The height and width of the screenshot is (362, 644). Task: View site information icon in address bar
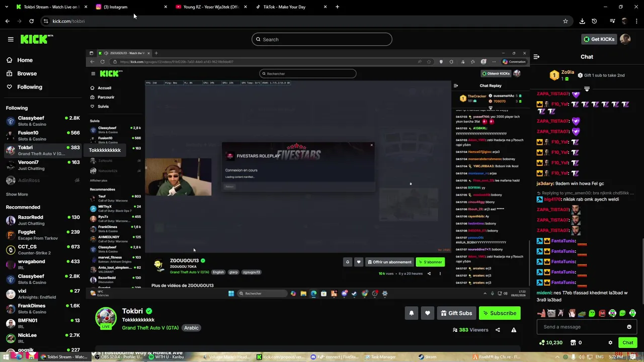tap(46, 21)
